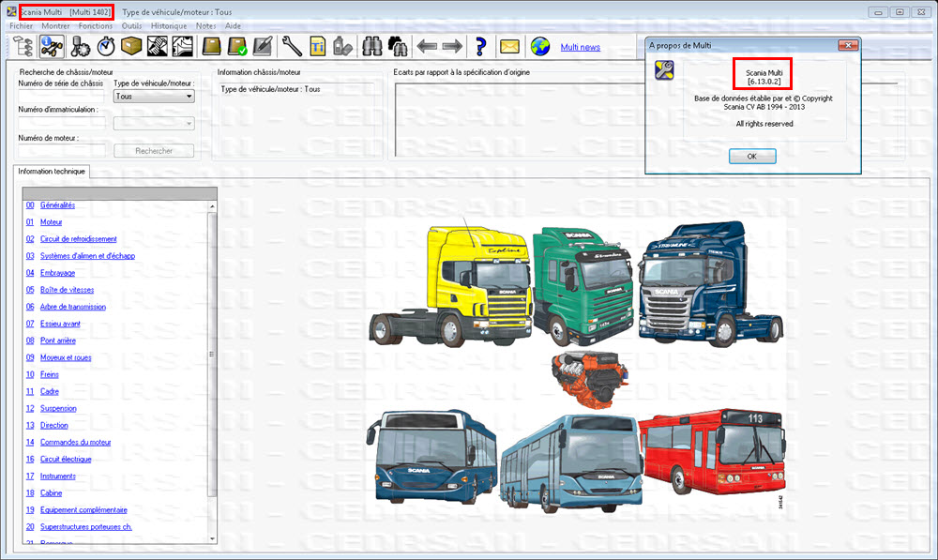
Task: Go back with the left arrow
Action: pyautogui.click(x=427, y=46)
